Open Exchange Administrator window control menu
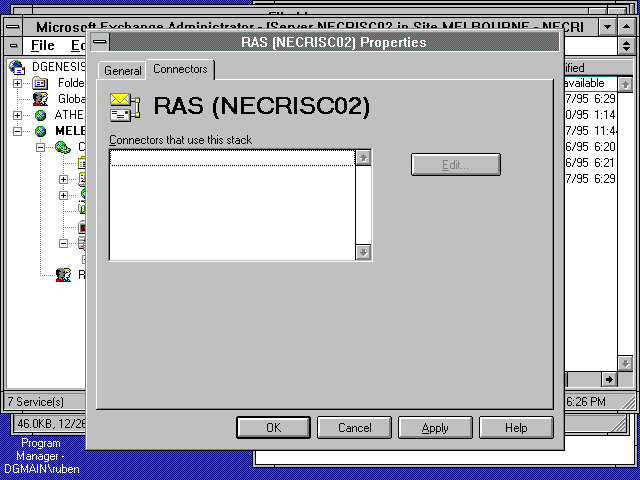The height and width of the screenshot is (480, 640). (x=13, y=27)
